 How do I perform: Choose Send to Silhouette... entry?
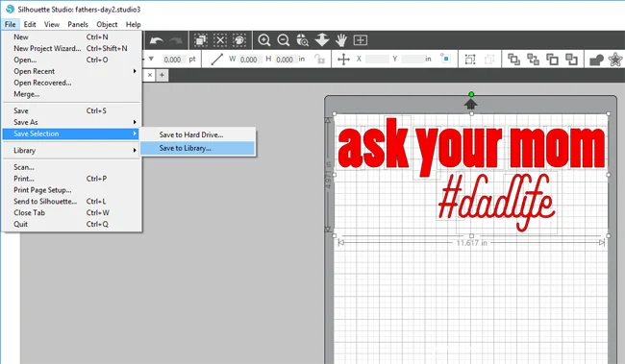[x=72, y=202]
